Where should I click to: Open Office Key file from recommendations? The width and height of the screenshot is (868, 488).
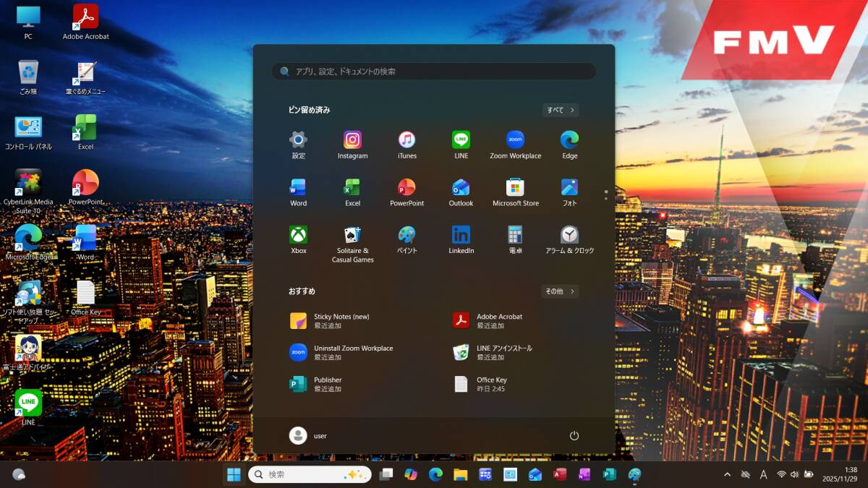coord(490,384)
